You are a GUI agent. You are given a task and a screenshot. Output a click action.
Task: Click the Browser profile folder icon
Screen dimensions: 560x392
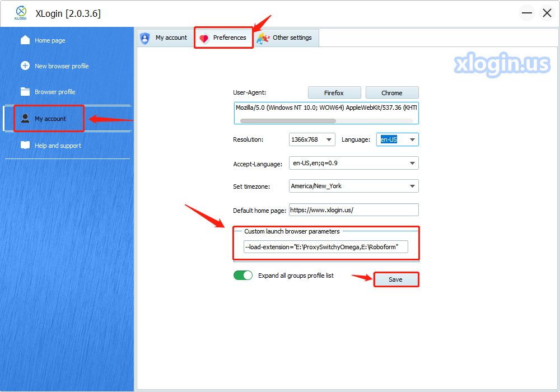click(x=25, y=91)
